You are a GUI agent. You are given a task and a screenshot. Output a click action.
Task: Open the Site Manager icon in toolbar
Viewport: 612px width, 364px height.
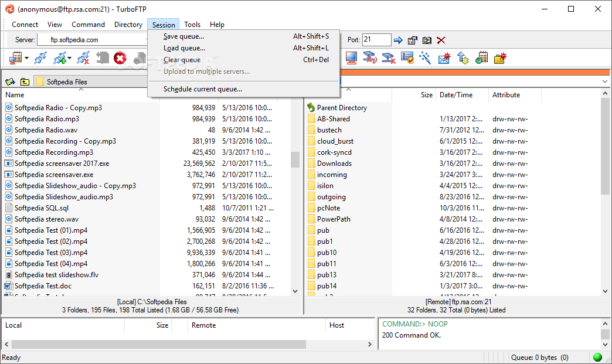click(16, 59)
